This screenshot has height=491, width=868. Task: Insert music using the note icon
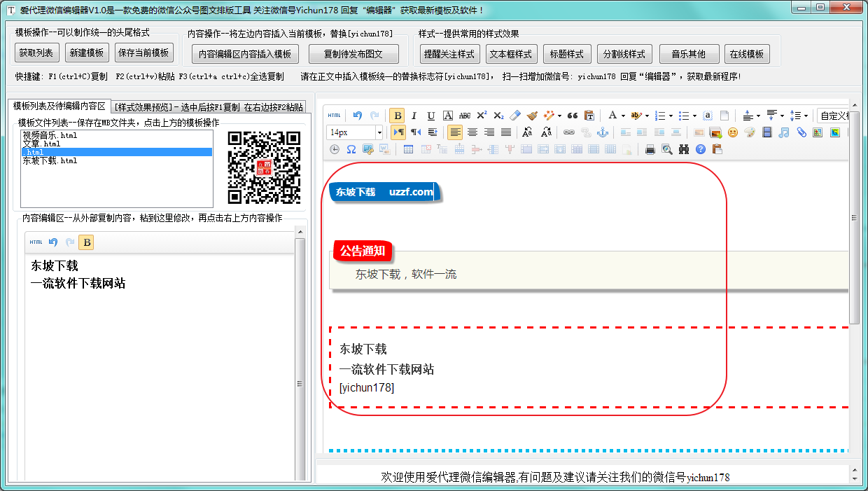[784, 132]
